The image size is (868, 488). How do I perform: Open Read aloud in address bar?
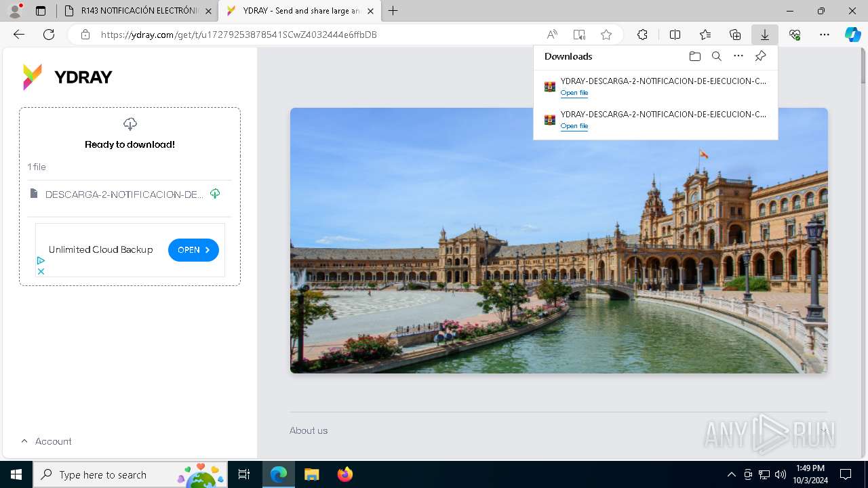click(x=552, y=35)
